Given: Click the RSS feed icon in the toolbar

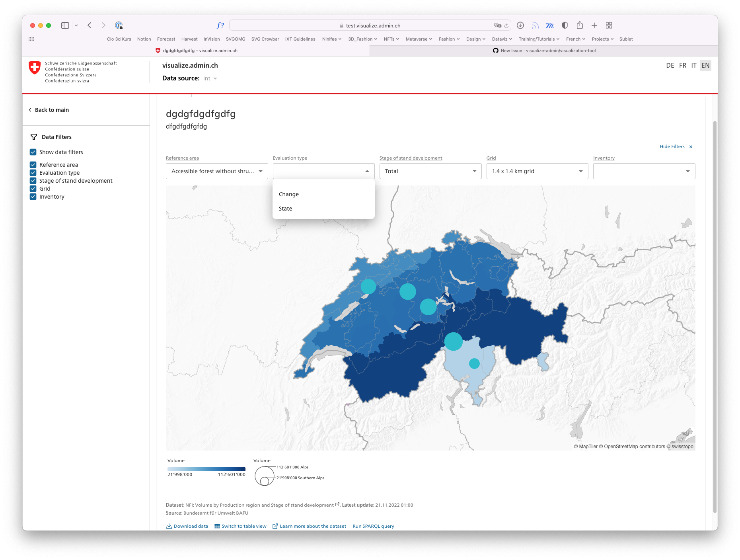Looking at the screenshot, I should [x=535, y=25].
